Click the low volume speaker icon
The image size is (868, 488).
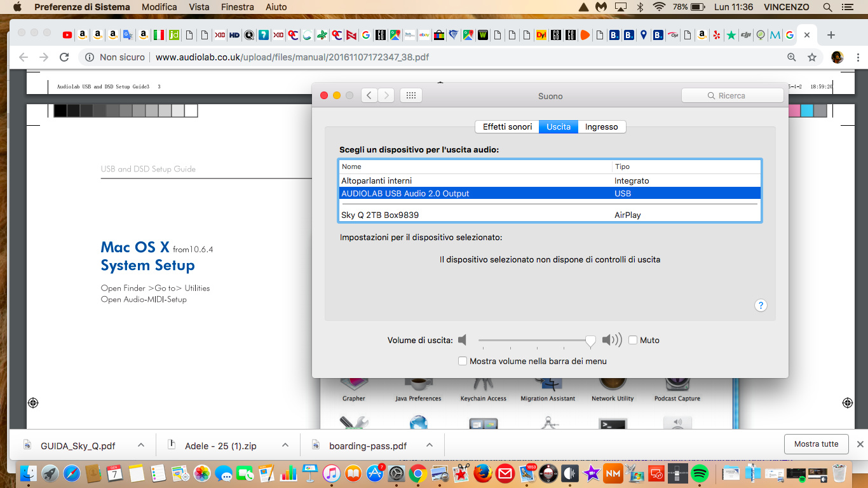click(x=462, y=340)
